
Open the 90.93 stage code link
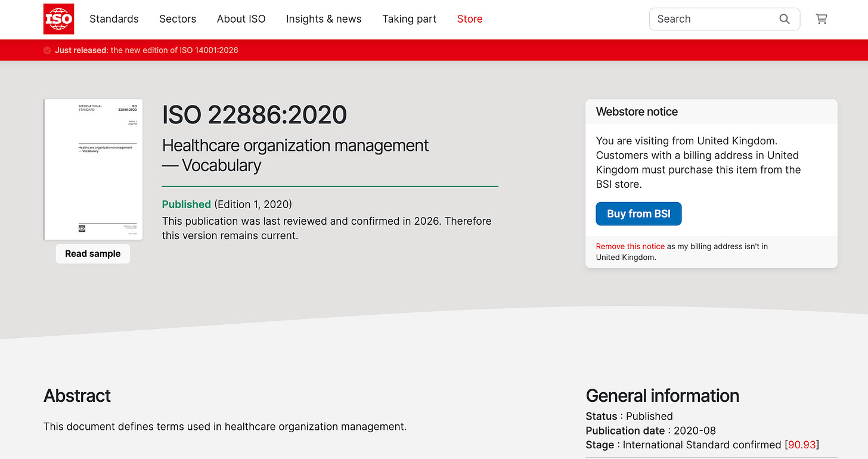802,445
